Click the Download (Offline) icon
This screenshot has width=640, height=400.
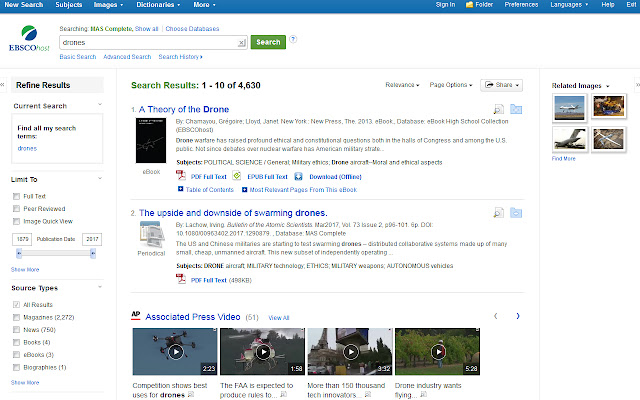[298, 176]
